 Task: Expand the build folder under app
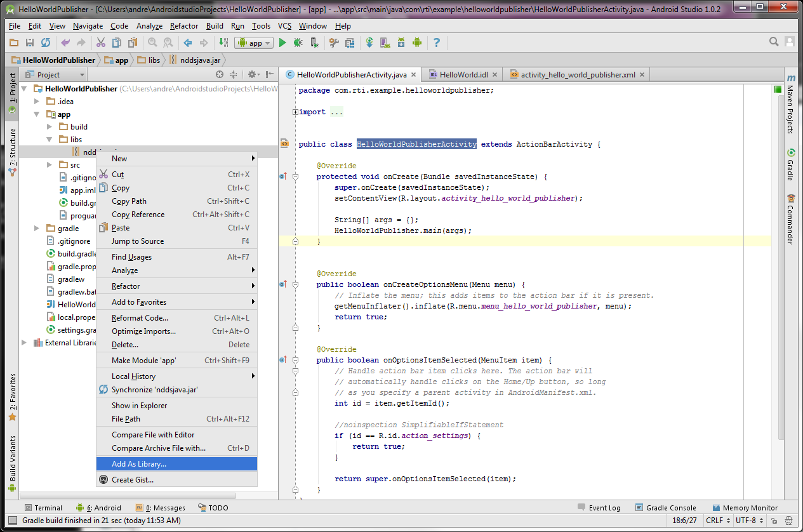50,127
